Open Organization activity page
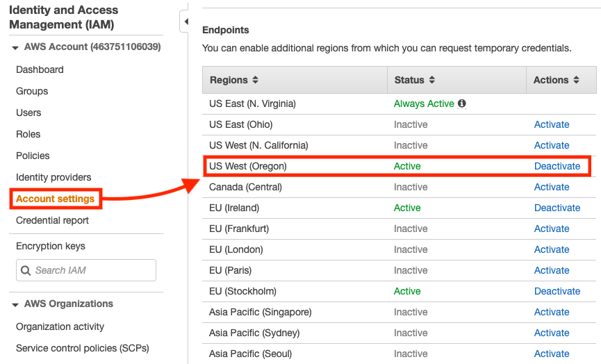 [x=60, y=326]
